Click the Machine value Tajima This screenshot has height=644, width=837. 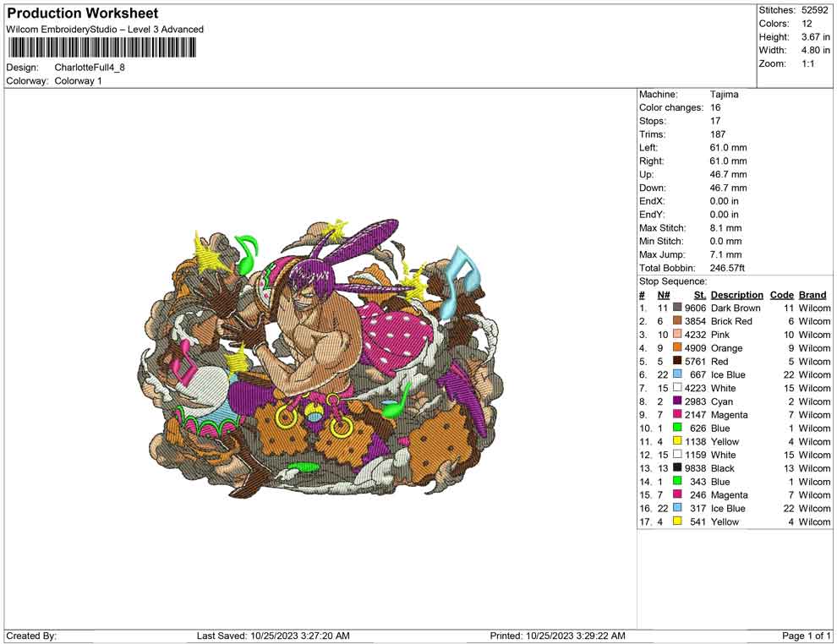coord(724,95)
